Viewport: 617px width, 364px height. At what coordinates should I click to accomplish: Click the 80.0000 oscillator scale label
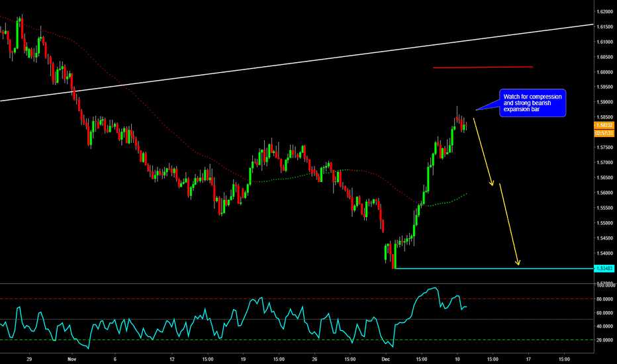click(x=605, y=299)
